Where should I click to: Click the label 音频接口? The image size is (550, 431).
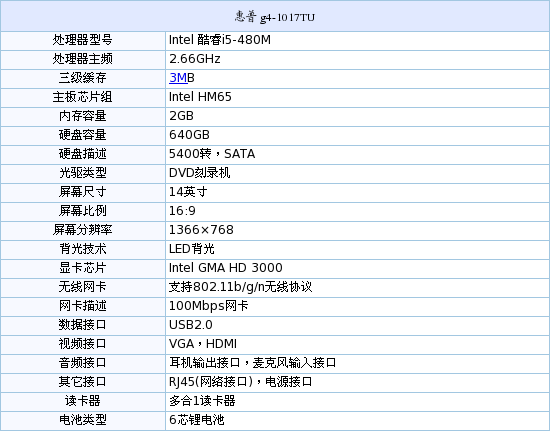coord(82,363)
